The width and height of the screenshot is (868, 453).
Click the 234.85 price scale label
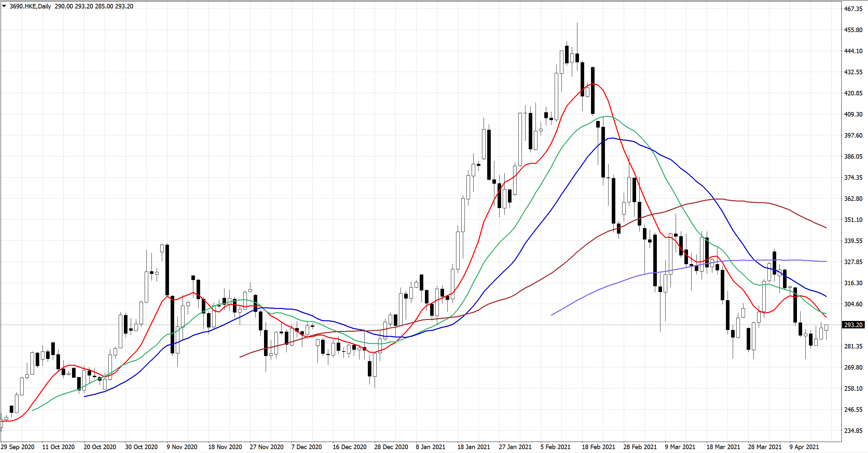coord(853,431)
